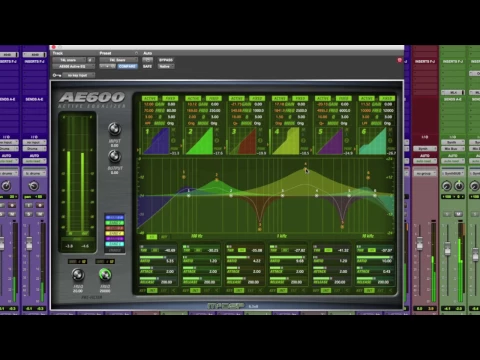The width and height of the screenshot is (480, 360).
Task: Open the second purple track's auto dropdown
Action: tap(34, 161)
